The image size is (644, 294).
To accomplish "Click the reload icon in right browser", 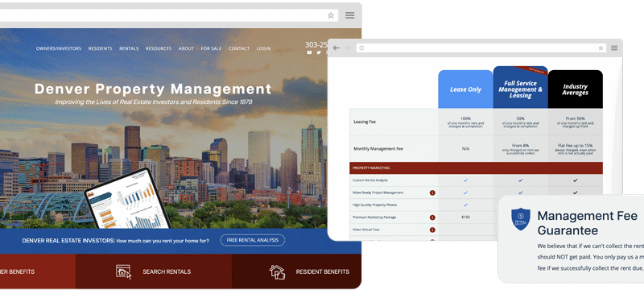I will (x=361, y=48).
